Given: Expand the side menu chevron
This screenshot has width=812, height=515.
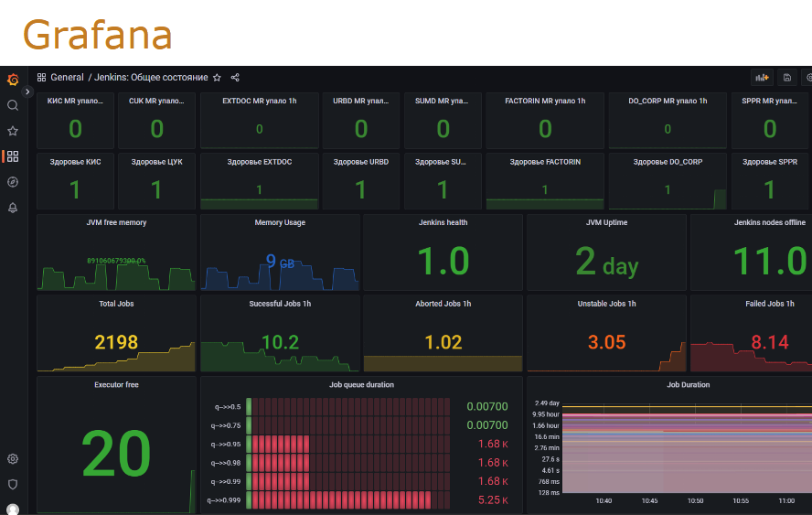Looking at the screenshot, I should pos(27,91).
